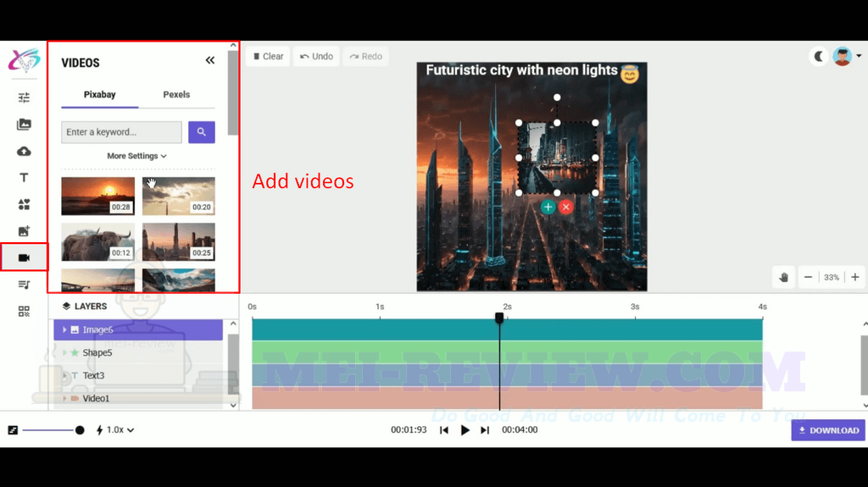Open the cloud upload sidebar icon
868x487 pixels.
[x=24, y=151]
